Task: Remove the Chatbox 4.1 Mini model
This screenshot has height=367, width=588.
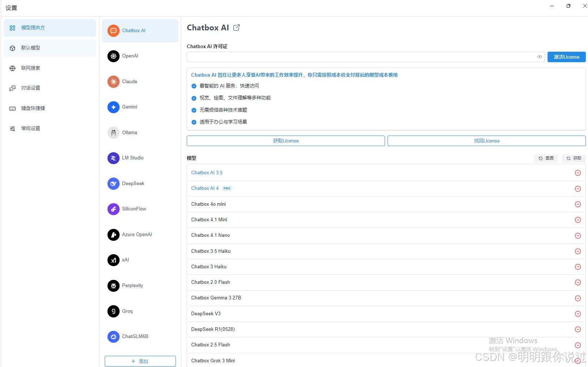Action: coord(578,220)
